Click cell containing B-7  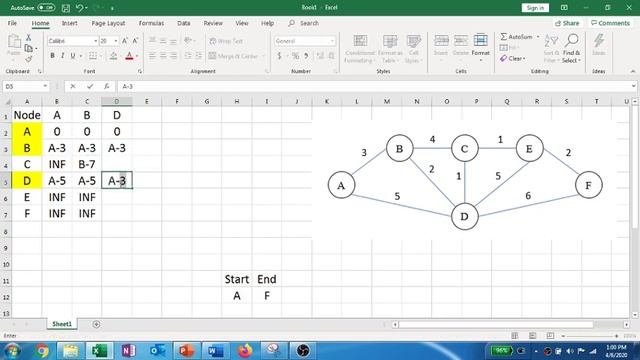[87, 164]
